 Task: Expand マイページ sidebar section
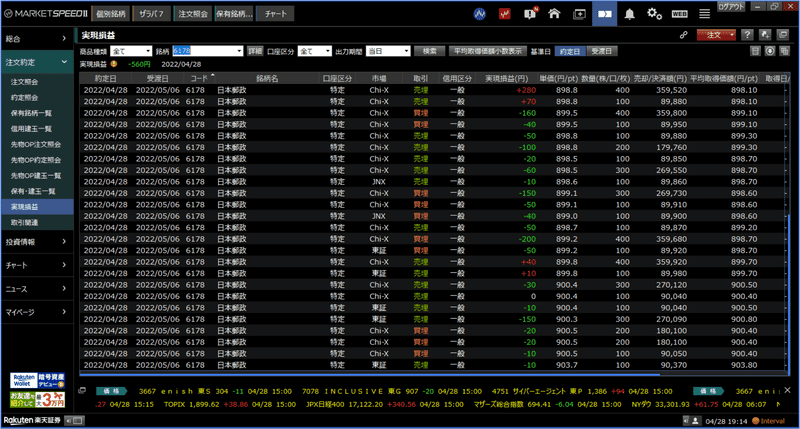(x=37, y=312)
